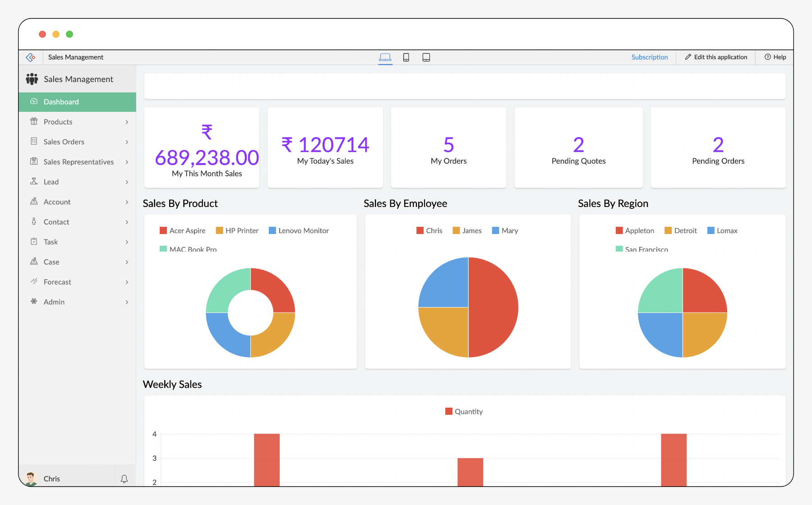This screenshot has width=812, height=505.
Task: Select the Lead module icon
Action: pos(34,182)
